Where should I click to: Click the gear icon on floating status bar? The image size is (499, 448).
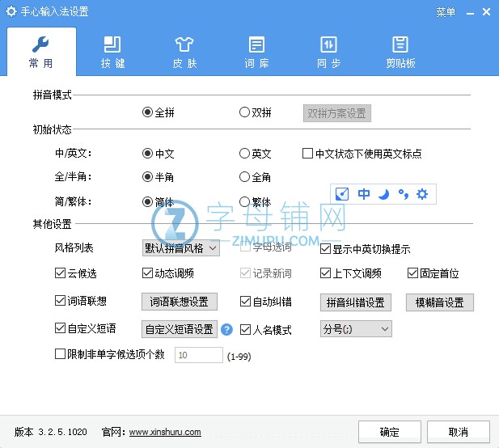click(x=422, y=194)
